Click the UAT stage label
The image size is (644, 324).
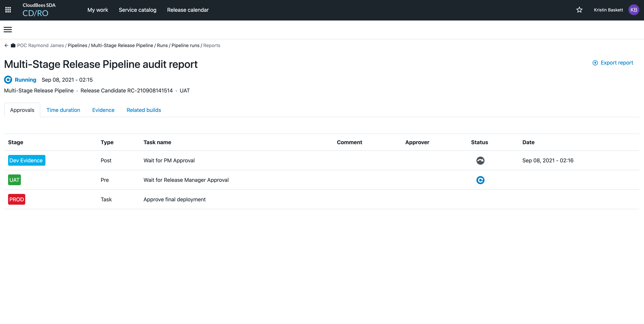point(14,180)
